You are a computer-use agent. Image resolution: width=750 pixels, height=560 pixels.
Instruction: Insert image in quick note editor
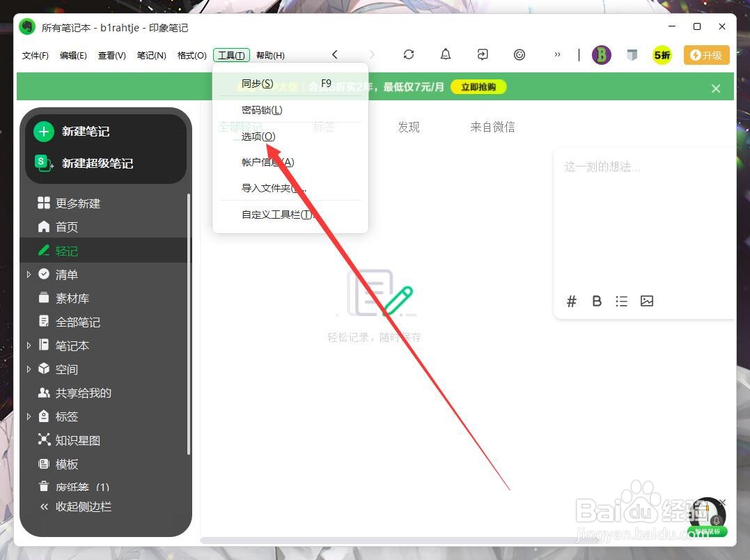click(647, 301)
